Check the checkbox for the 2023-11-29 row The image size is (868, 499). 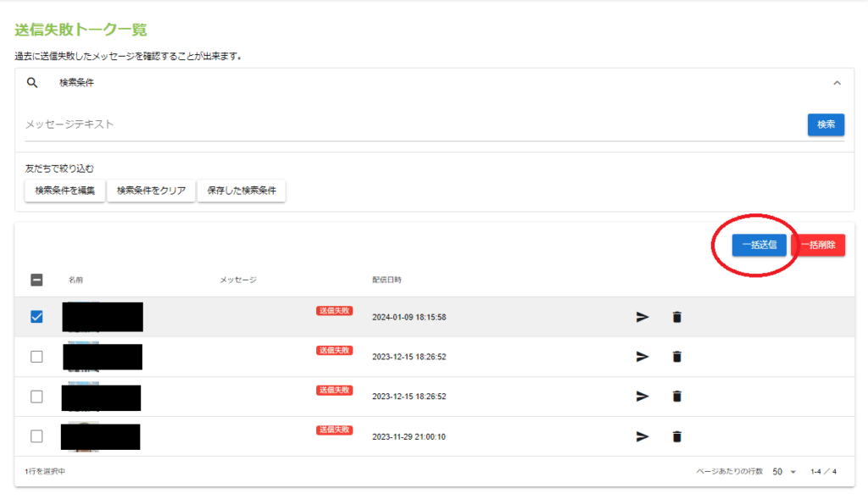pos(36,436)
